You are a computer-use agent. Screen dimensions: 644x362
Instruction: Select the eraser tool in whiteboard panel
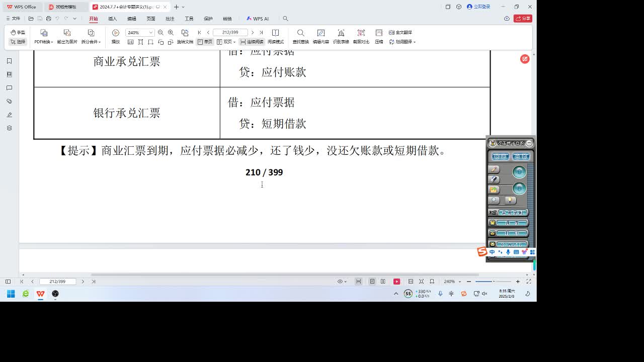point(495,179)
